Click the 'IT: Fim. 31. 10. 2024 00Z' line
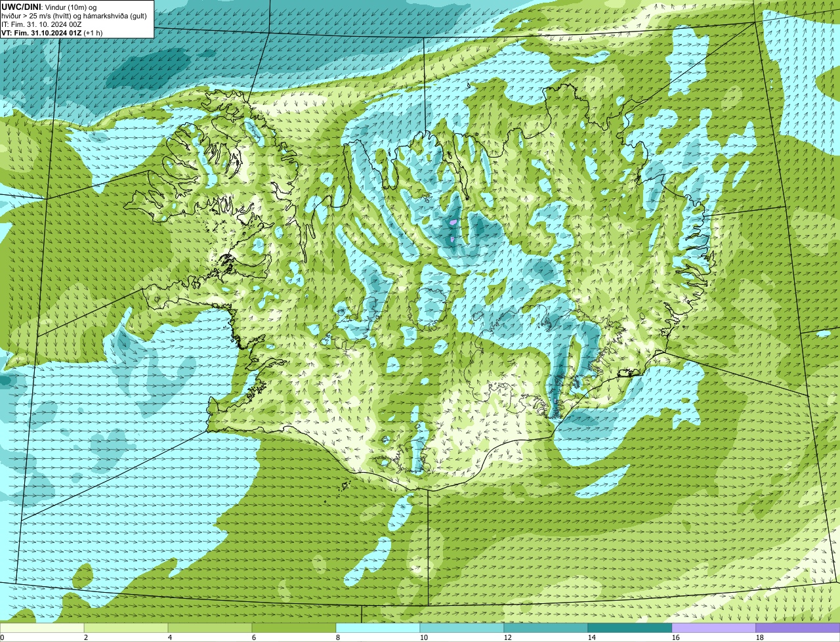This screenshot has height=642, width=840. click(41, 24)
